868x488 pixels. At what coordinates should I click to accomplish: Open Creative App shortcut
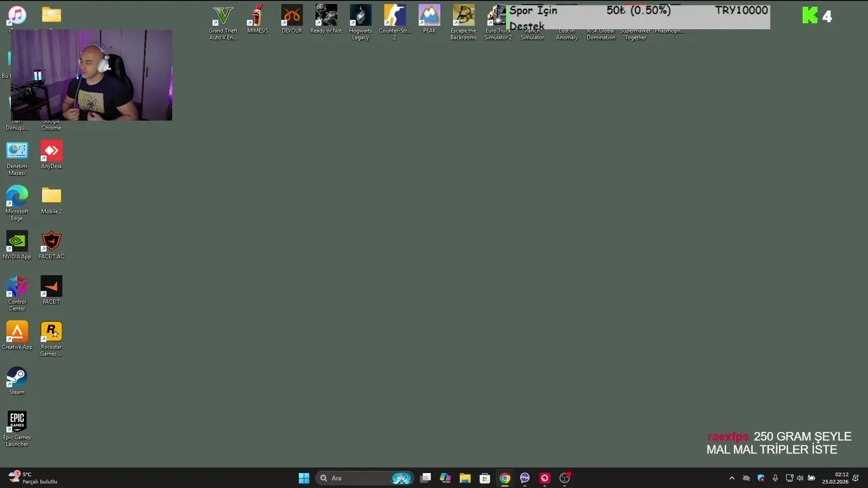point(17,336)
